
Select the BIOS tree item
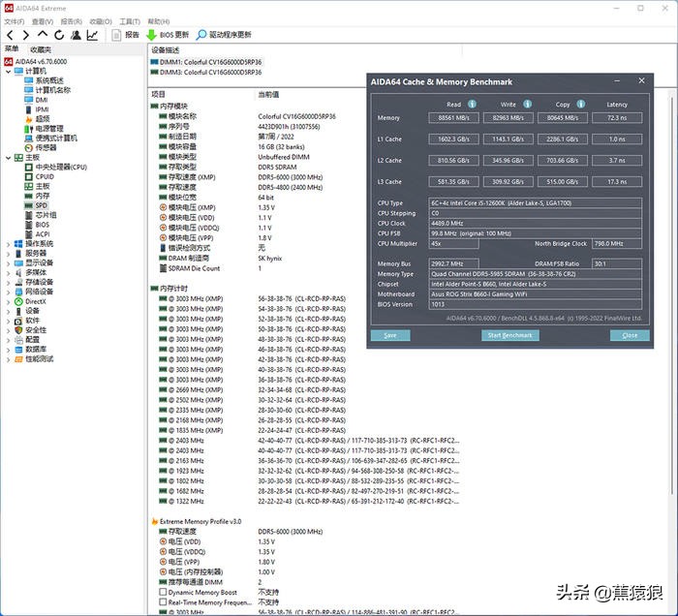click(43, 225)
